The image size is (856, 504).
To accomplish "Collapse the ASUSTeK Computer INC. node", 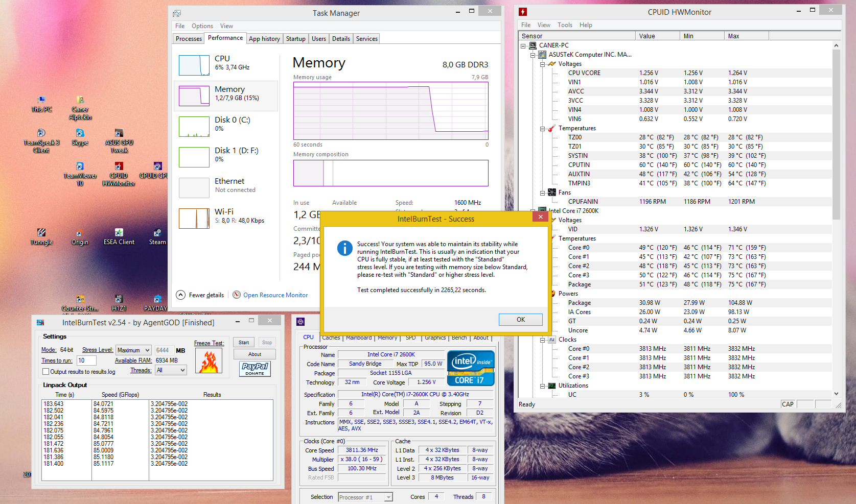I will click(x=533, y=55).
